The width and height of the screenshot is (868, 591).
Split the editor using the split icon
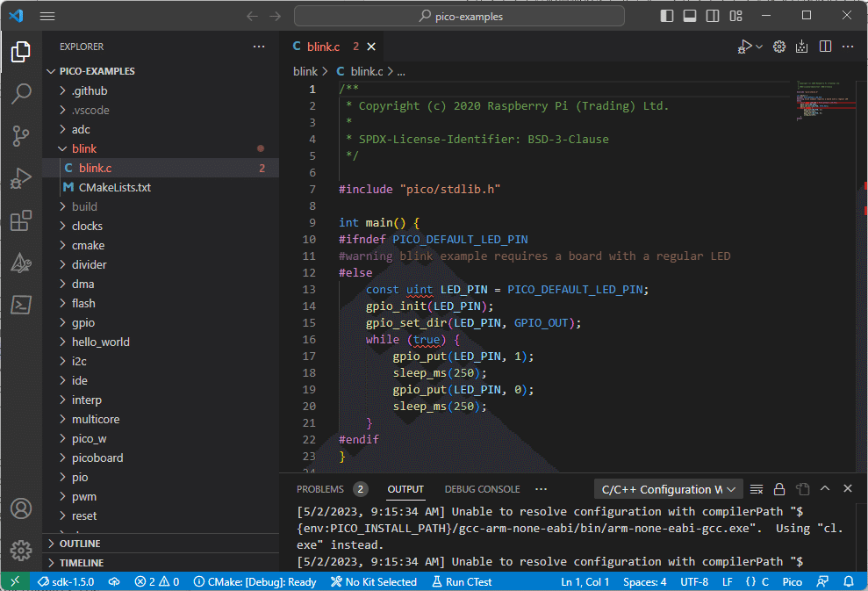point(824,46)
